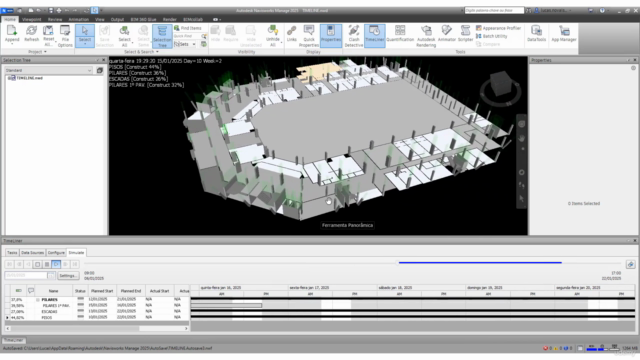The width and height of the screenshot is (640, 360).
Task: Click the Planned Start column header
Action: [x=102, y=291]
